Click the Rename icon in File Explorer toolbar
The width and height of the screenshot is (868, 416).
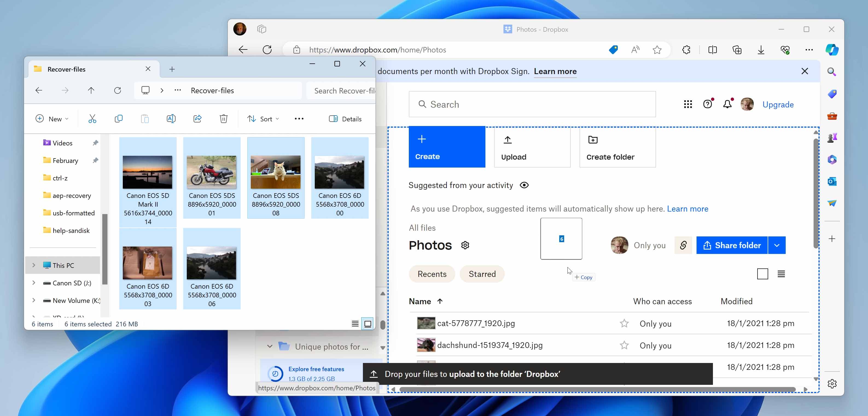point(171,119)
